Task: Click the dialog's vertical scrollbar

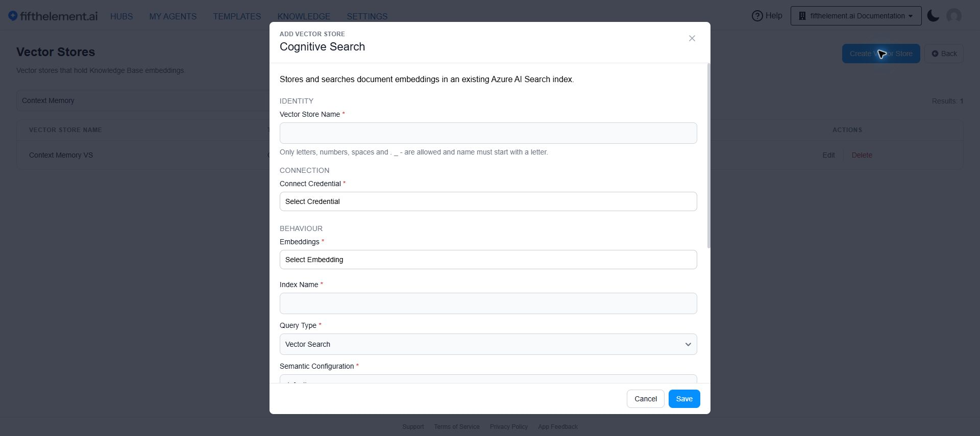Action: pyautogui.click(x=708, y=156)
